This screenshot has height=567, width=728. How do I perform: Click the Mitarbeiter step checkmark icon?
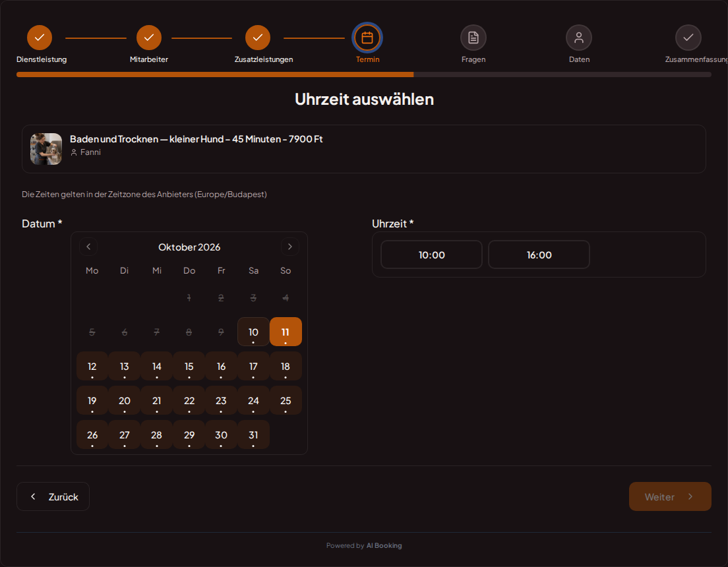click(148, 38)
